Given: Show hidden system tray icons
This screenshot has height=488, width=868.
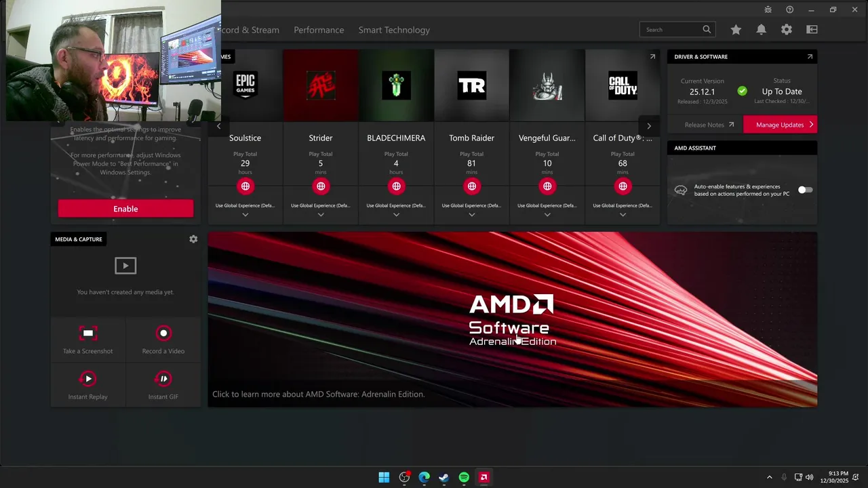Looking at the screenshot, I should click(x=769, y=477).
